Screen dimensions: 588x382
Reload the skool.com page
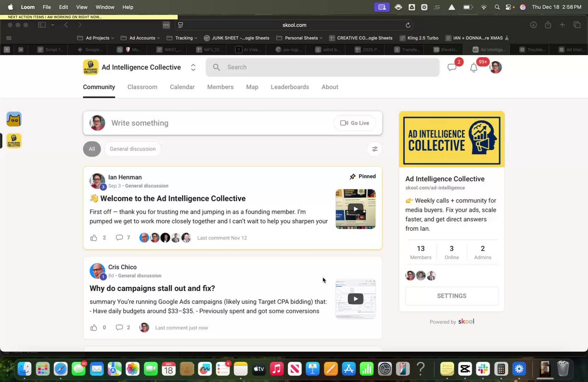pos(408,25)
